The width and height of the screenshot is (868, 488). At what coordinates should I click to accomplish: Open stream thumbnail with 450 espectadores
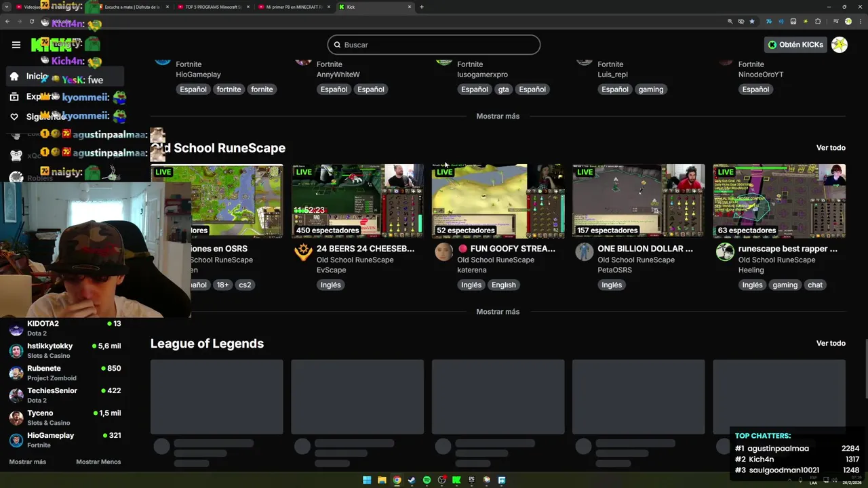click(357, 201)
